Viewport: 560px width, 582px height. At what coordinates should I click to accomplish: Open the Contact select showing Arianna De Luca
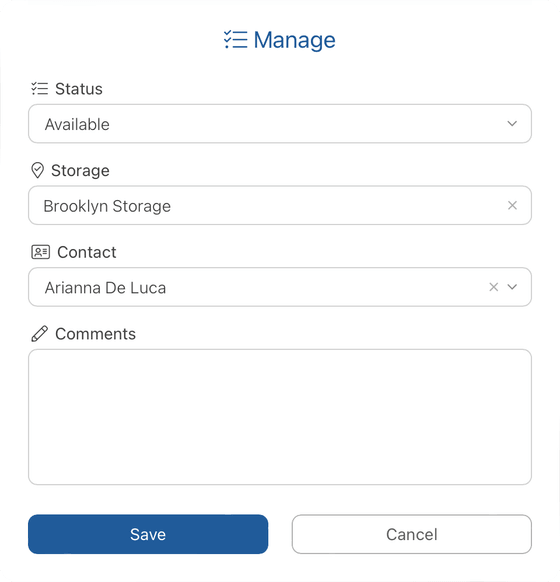click(x=280, y=287)
